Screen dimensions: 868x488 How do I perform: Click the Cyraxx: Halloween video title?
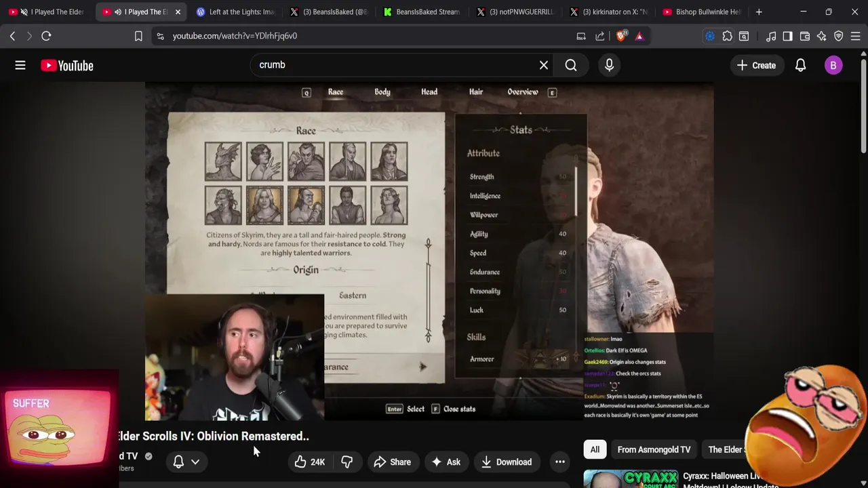[x=731, y=481]
